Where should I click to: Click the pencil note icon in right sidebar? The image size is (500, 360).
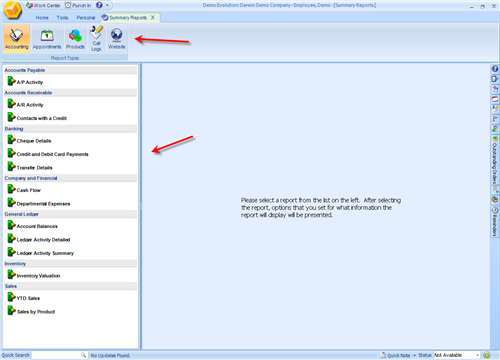pos(495,109)
